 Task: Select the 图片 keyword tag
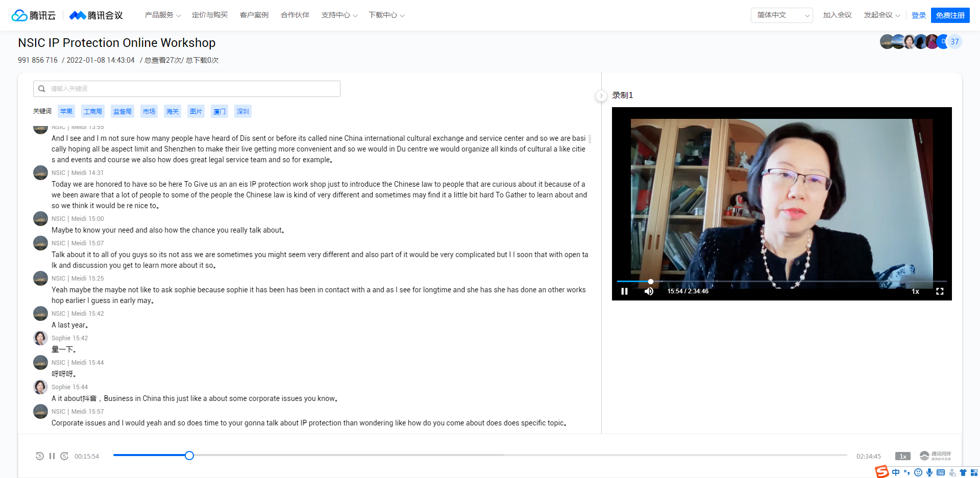(x=196, y=111)
